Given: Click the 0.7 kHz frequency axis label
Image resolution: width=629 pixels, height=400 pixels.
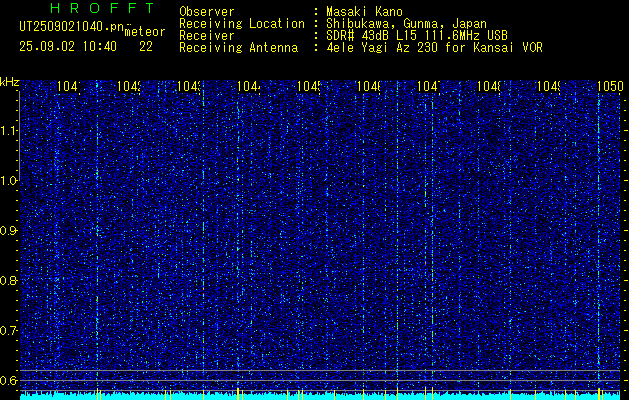Looking at the screenshot, I should click(8, 331).
